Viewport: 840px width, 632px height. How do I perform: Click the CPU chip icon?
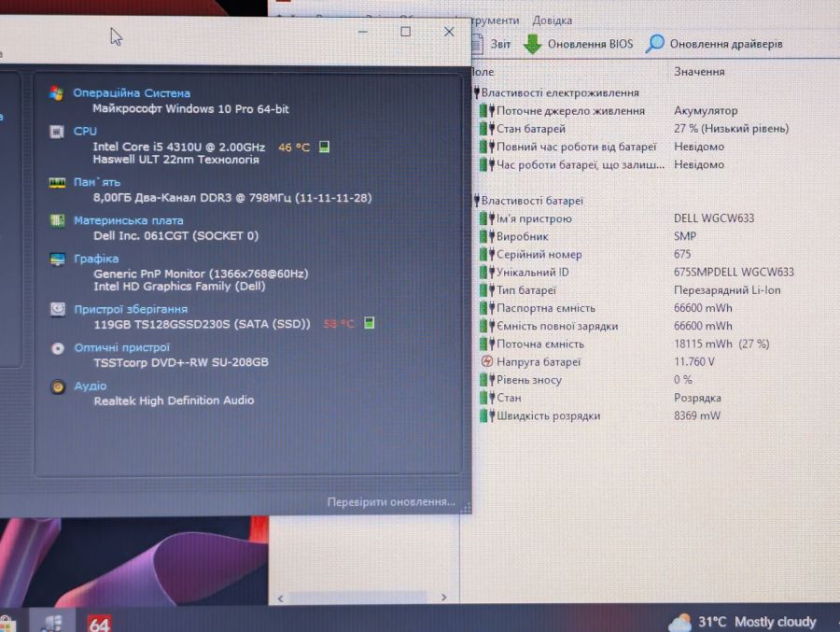(x=56, y=132)
